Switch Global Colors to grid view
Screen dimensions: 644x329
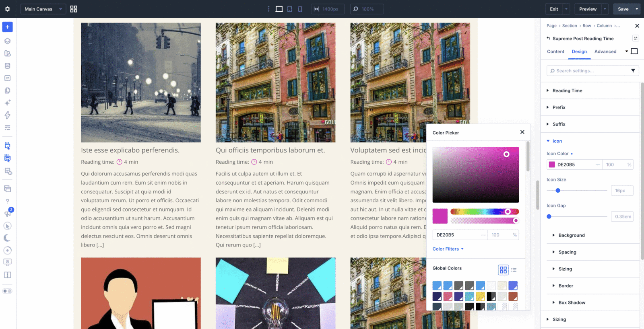coord(503,270)
